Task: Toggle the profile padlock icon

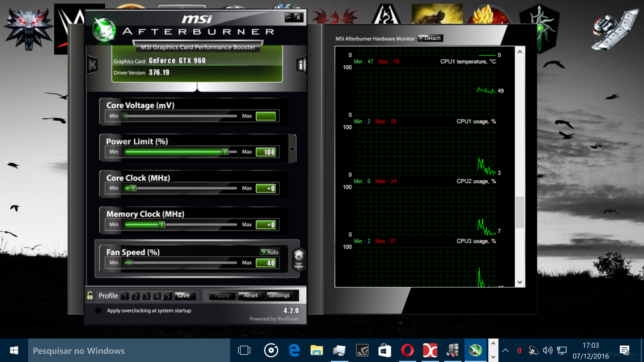Action: (x=90, y=295)
